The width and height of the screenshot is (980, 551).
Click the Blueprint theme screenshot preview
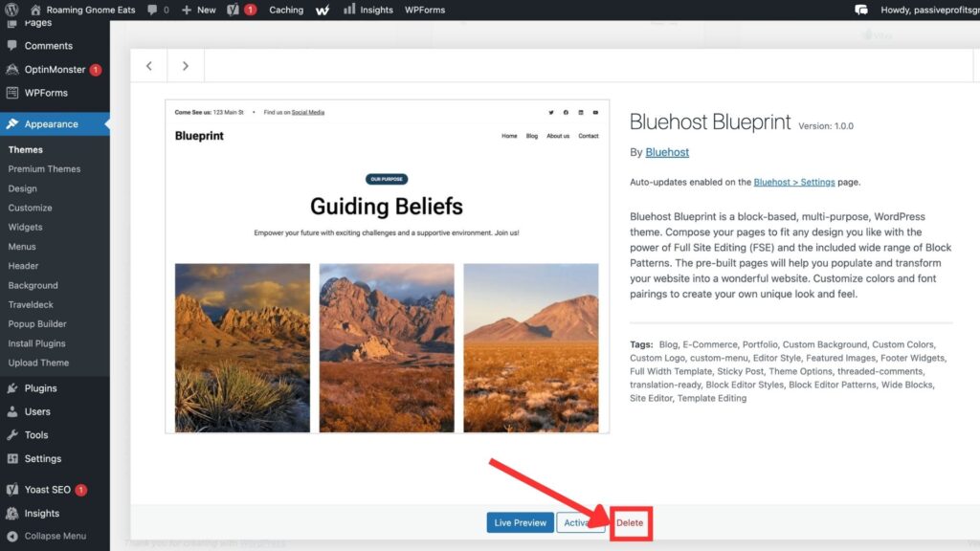(387, 266)
